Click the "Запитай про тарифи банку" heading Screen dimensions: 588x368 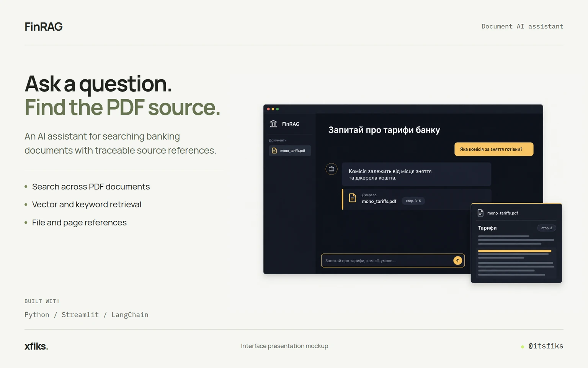384,130
